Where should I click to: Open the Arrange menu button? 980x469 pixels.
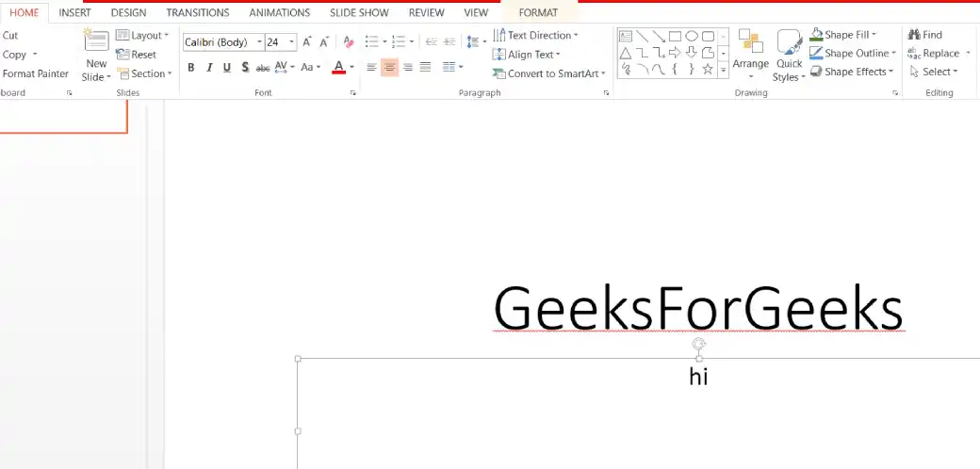(x=751, y=57)
